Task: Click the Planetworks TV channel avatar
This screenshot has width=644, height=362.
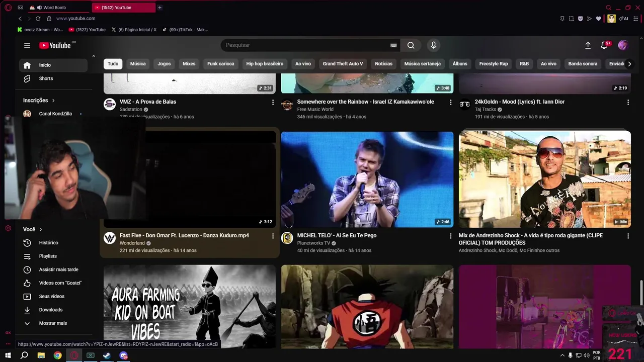Action: click(x=287, y=238)
